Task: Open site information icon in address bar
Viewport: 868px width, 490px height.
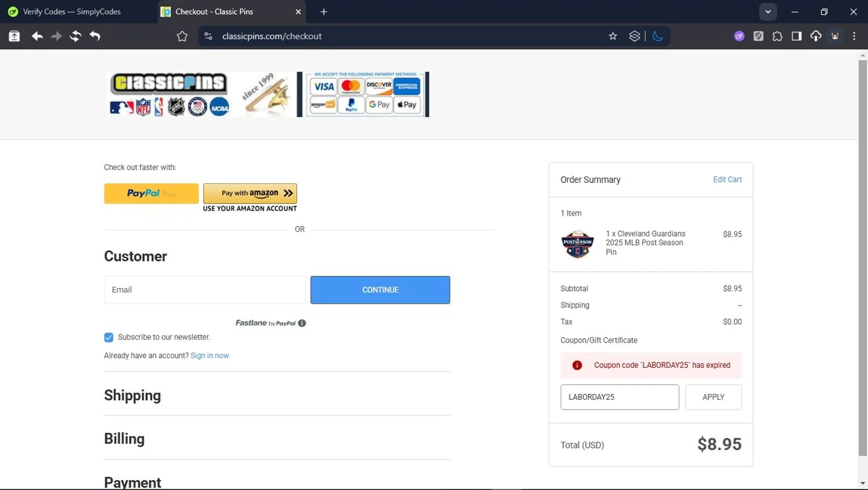Action: tap(208, 36)
